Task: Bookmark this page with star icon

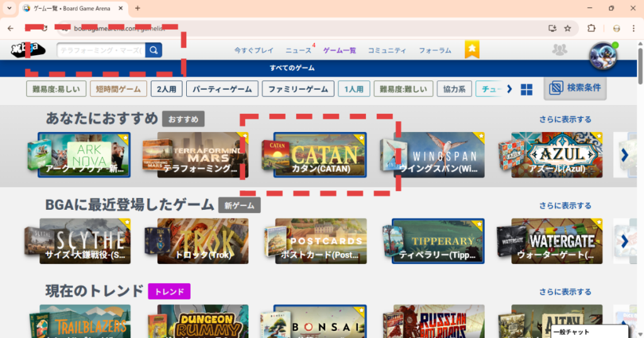Action: (x=568, y=28)
